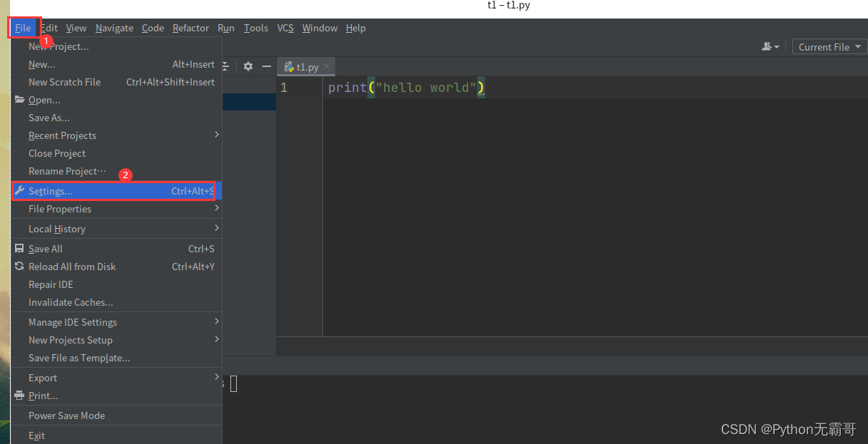Open the Code menu
The image size is (868, 444).
(x=153, y=28)
